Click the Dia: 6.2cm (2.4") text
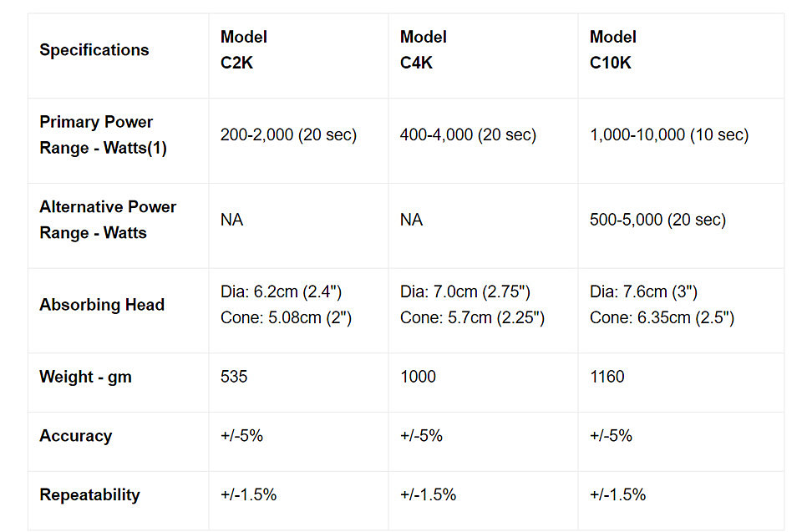 pos(281,292)
